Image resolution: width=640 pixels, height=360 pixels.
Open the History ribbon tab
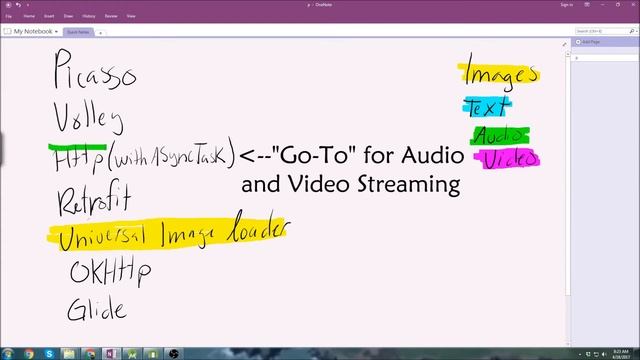(89, 16)
